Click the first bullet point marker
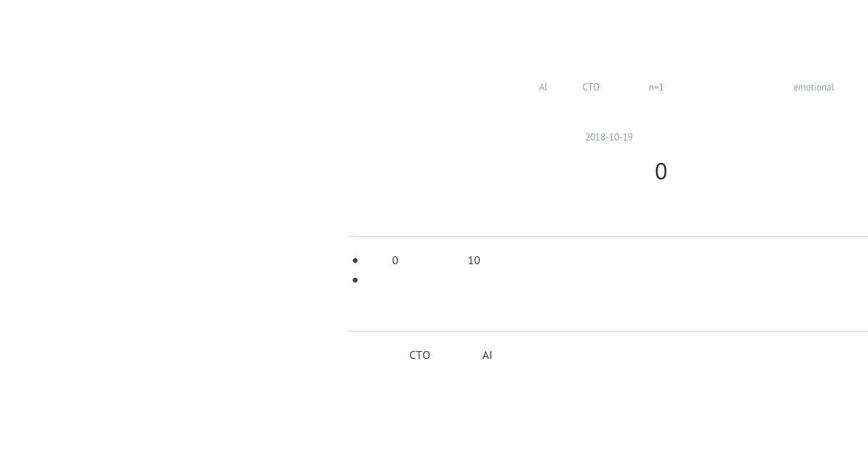The image size is (868, 456). coord(355,261)
